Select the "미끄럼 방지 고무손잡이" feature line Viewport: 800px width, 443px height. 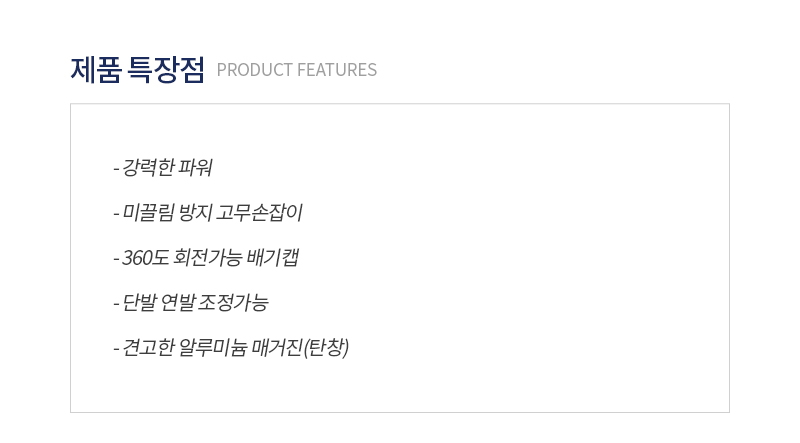208,212
